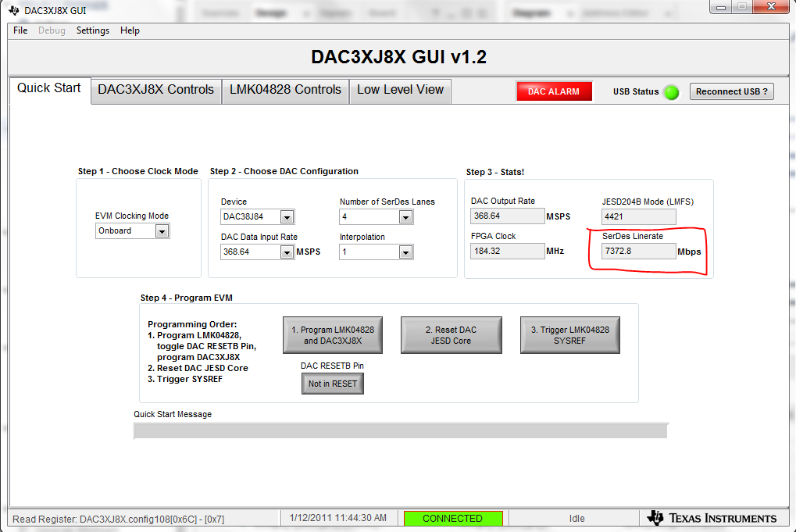Click Program LMK04828 and DAC3XJ8X button
The image size is (796, 532).
click(x=333, y=335)
